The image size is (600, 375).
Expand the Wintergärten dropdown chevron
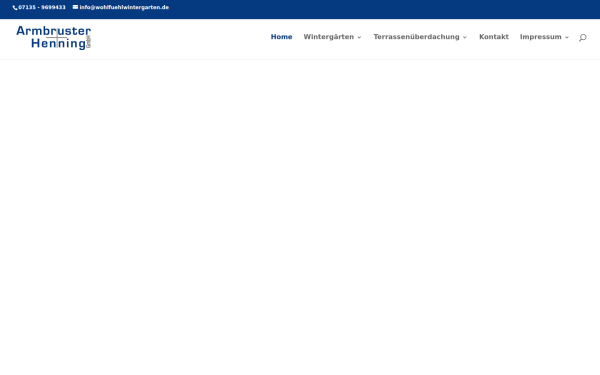[x=359, y=38]
